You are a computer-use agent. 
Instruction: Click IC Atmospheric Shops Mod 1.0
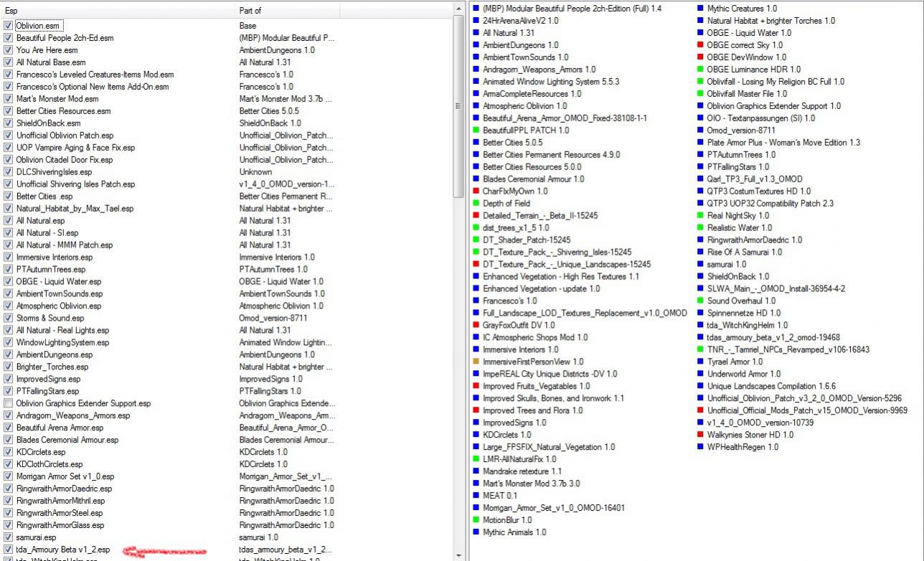(x=535, y=338)
